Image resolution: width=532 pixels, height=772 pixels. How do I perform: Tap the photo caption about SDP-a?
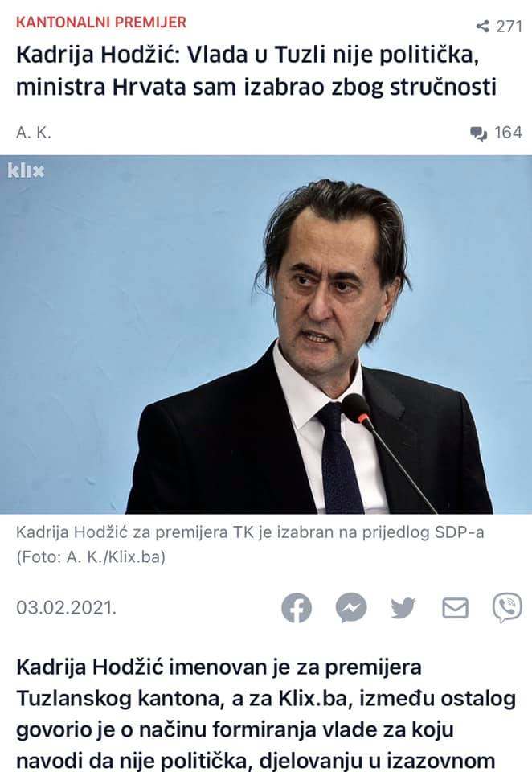250,532
